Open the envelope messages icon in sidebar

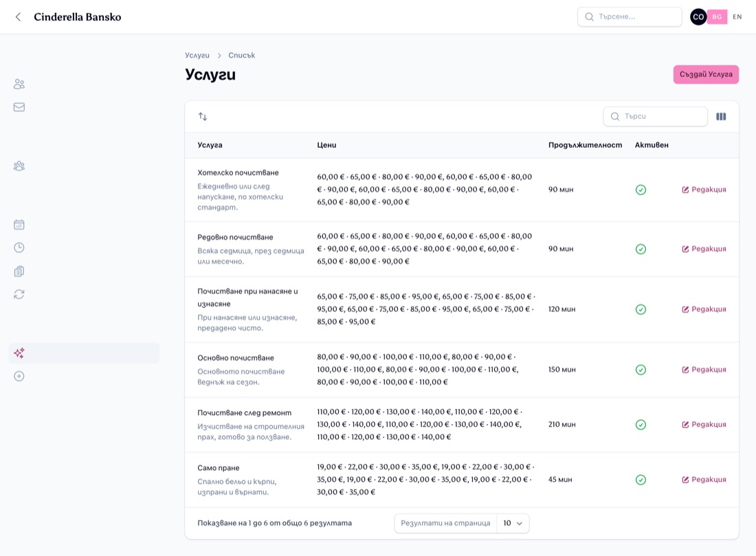point(19,107)
